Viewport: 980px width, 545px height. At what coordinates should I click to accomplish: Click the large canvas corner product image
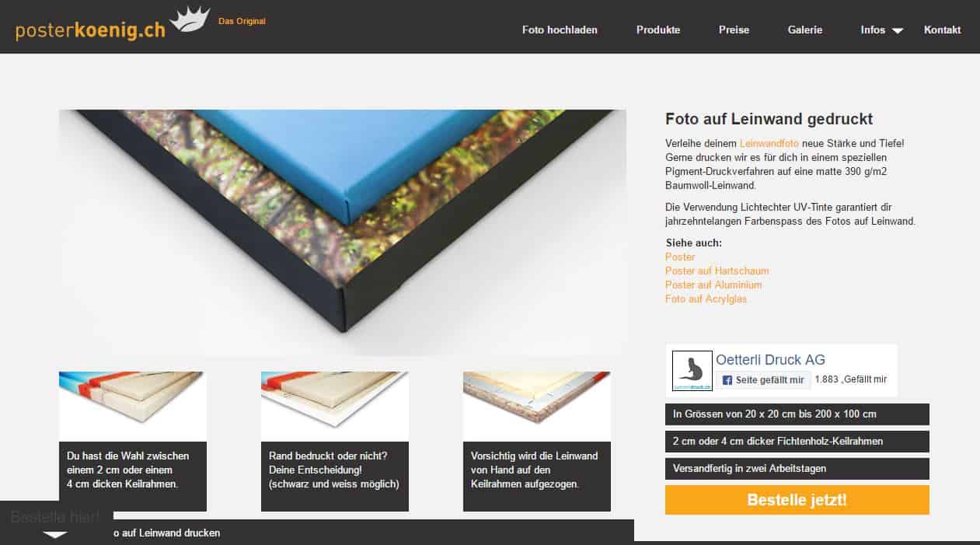343,232
